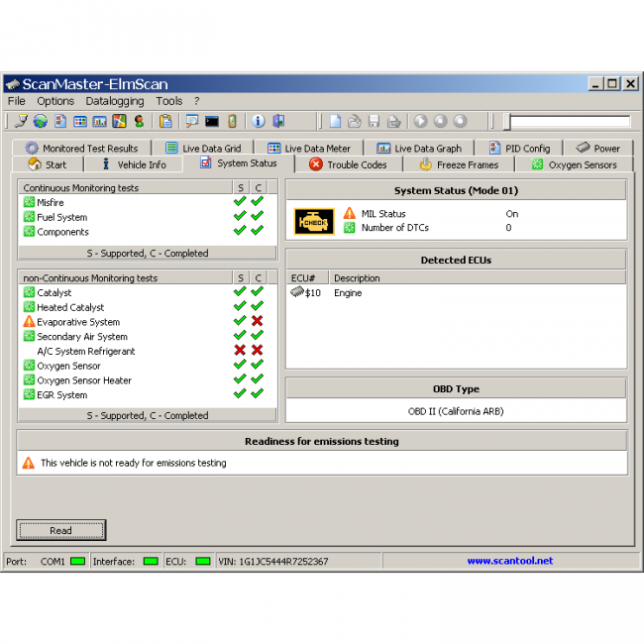Open the Freeze Frames tab
This screenshot has width=644, height=644.
tap(459, 164)
